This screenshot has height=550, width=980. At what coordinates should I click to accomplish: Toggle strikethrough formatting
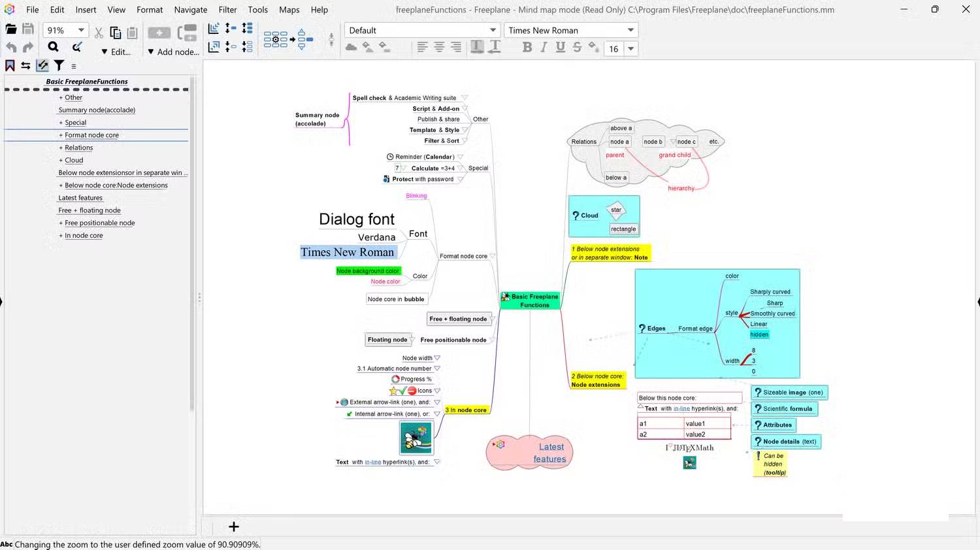[577, 47]
